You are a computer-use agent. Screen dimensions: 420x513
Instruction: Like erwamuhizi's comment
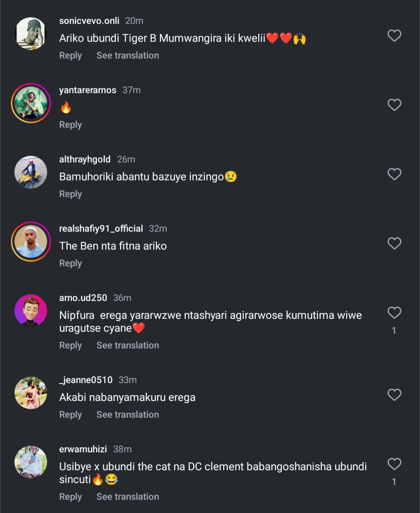coord(394,464)
